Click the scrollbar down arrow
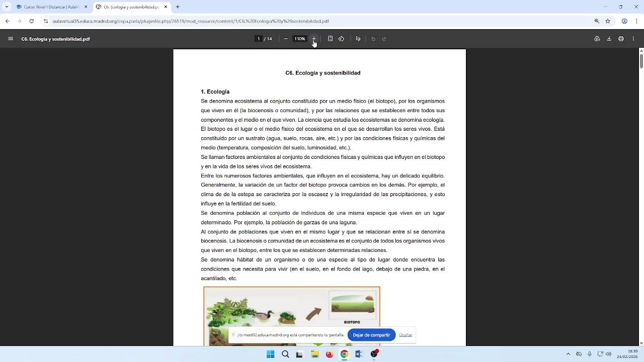 tap(641, 343)
